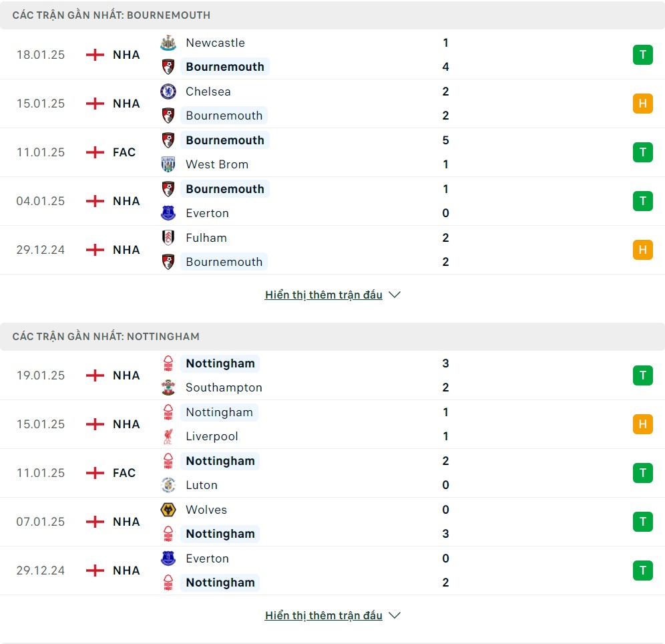
Task: Click the Luton club crest icon
Action: pyautogui.click(x=168, y=485)
